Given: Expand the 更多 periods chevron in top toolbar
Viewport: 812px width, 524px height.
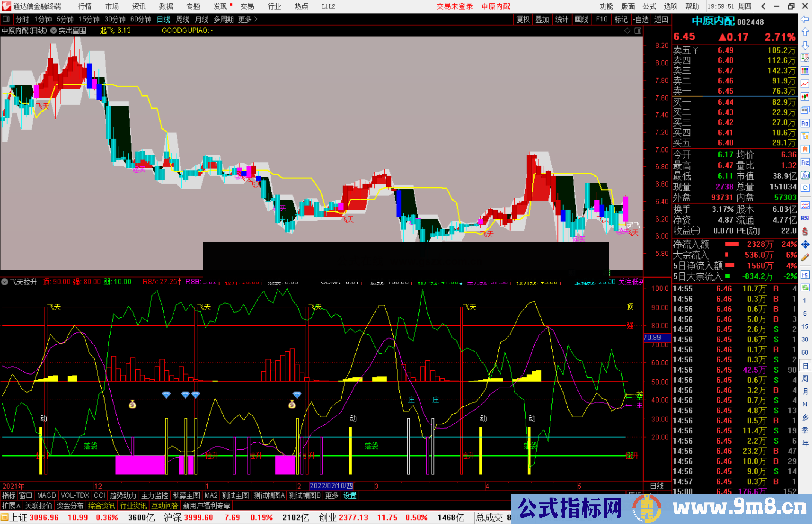Looking at the screenshot, I should click(256, 19).
